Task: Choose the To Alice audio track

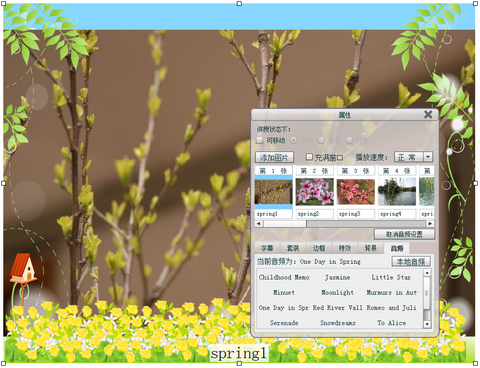Action: coord(392,323)
